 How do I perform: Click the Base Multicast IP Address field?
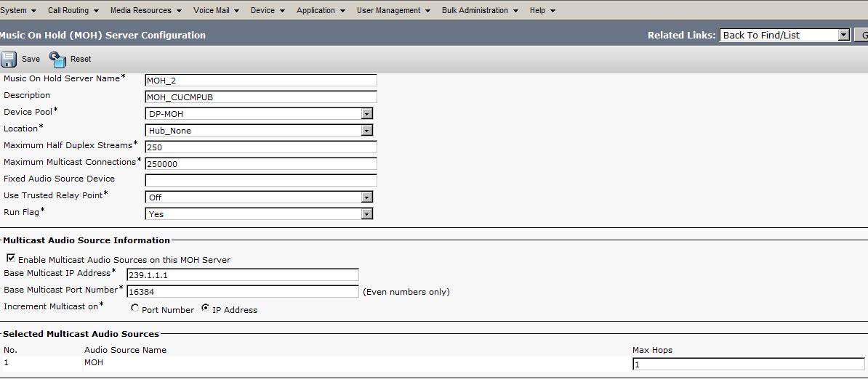(x=242, y=275)
